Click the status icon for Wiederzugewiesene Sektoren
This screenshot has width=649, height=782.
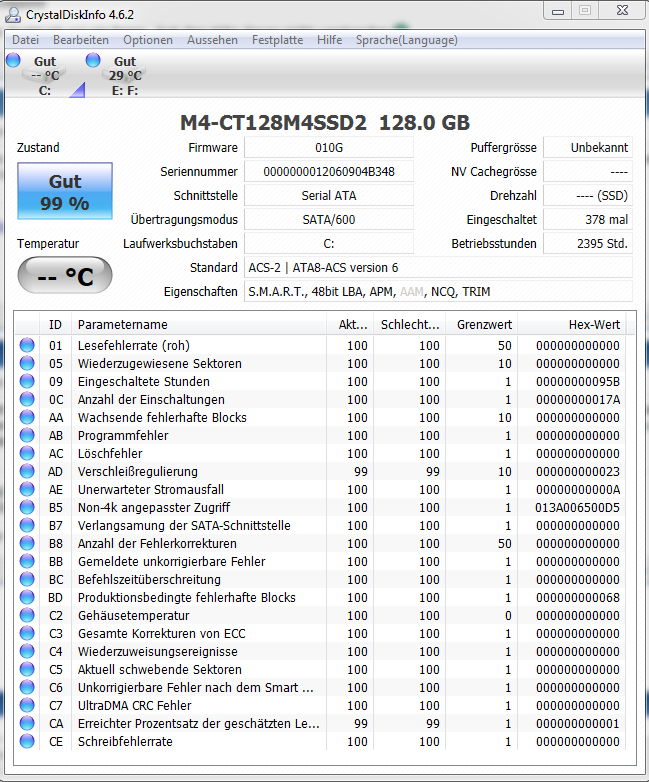[27, 363]
